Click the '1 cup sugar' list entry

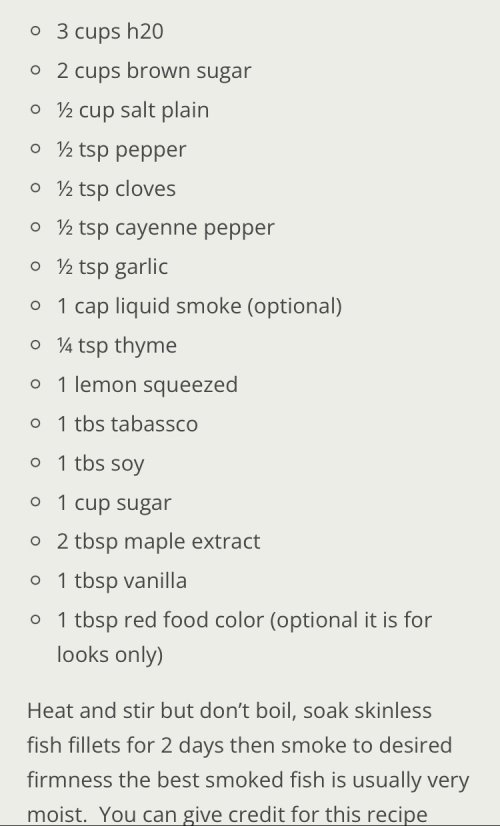point(114,503)
